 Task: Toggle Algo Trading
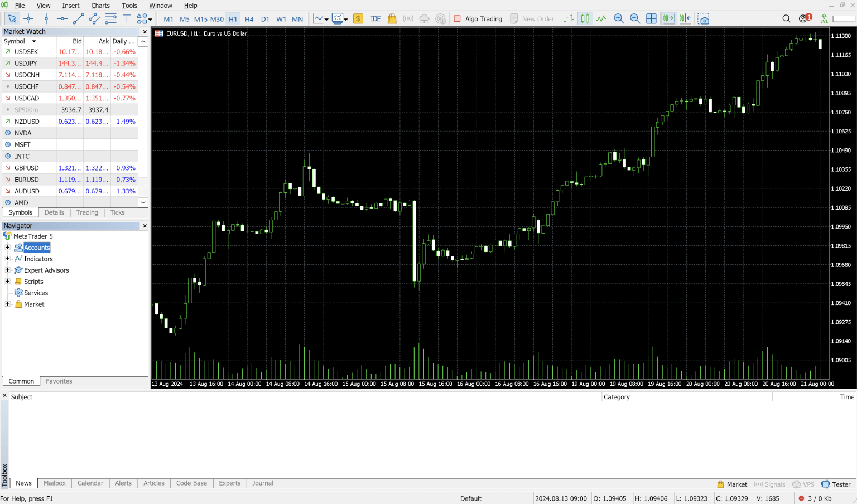coord(478,19)
